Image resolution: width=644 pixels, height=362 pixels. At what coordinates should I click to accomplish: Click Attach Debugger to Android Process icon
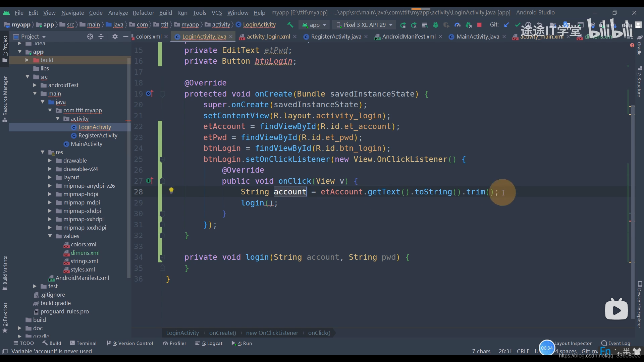469,25
